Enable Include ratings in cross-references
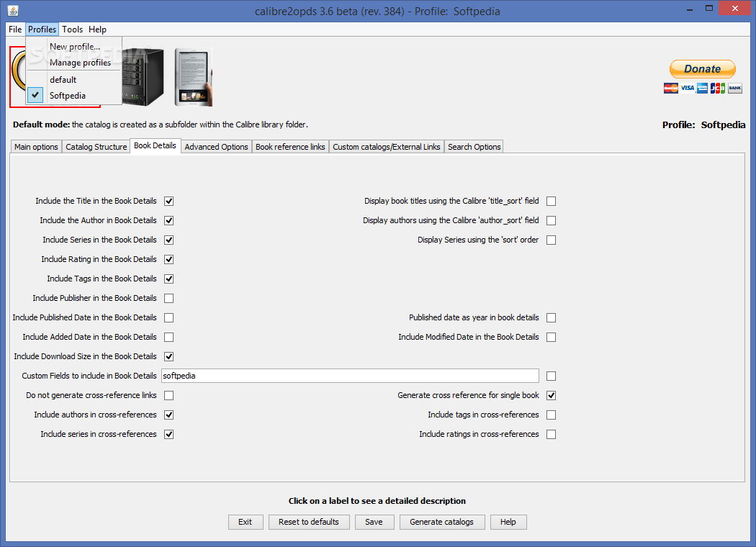Image resolution: width=756 pixels, height=547 pixels. pos(551,434)
